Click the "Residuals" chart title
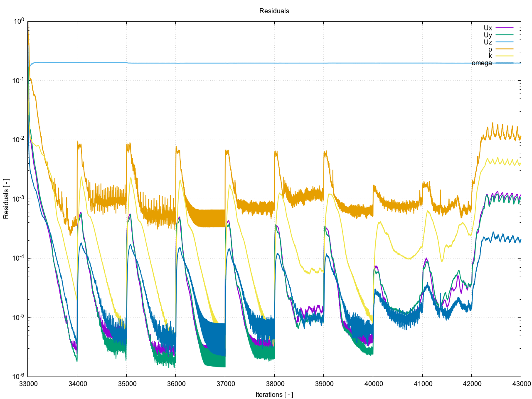 (x=274, y=11)
